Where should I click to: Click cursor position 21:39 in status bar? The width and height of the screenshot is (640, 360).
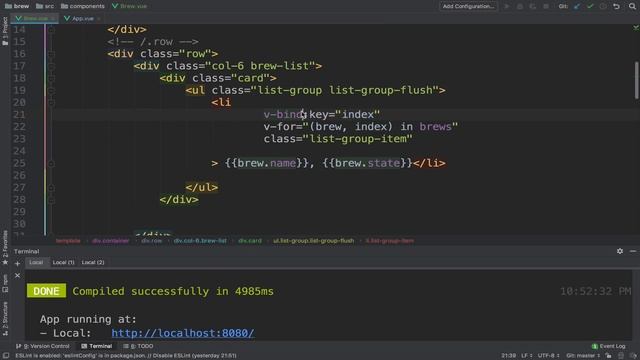coord(509,356)
